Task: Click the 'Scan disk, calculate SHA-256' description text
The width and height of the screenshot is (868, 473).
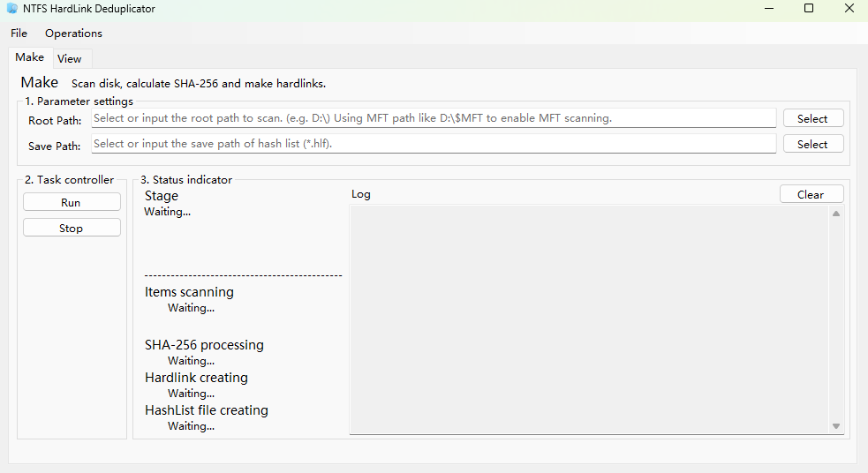Action: tap(199, 84)
